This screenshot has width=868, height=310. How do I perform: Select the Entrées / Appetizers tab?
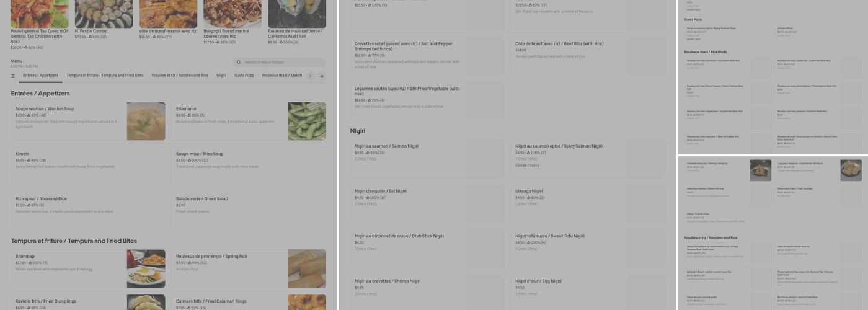(x=40, y=76)
